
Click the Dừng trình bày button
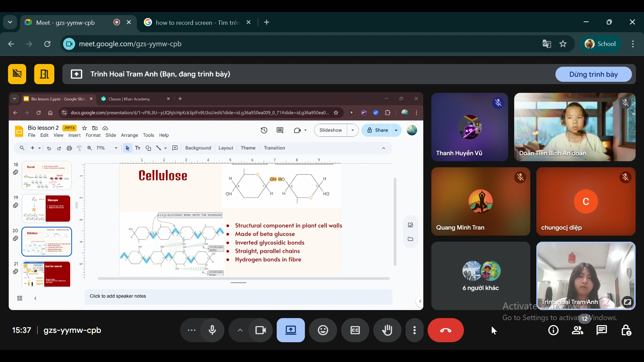[x=593, y=74]
